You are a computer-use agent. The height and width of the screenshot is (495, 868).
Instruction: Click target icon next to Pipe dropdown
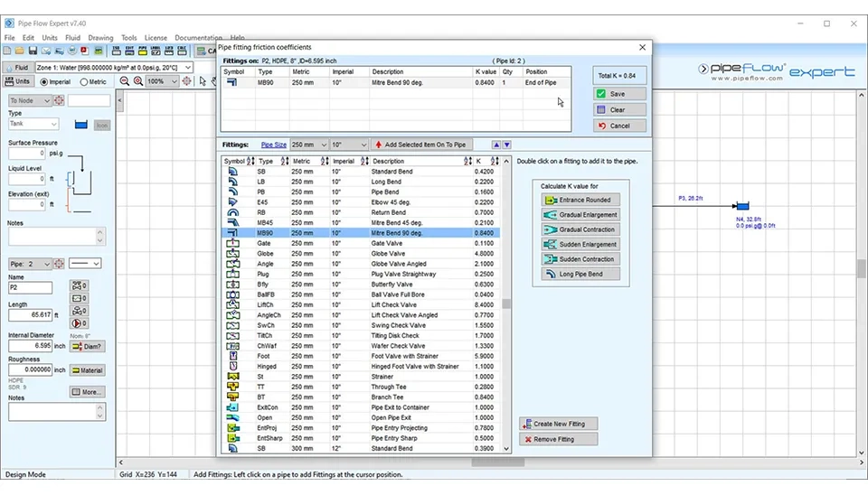click(60, 264)
